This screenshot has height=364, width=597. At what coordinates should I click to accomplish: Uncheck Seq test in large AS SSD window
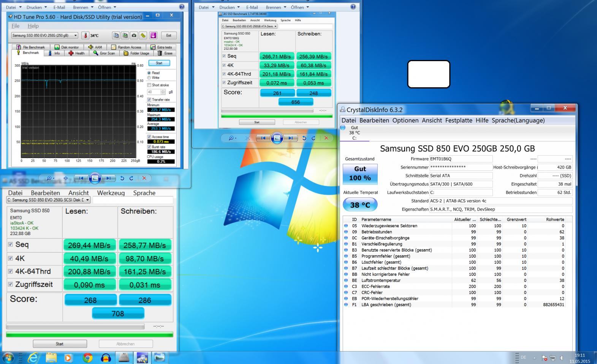click(x=11, y=244)
